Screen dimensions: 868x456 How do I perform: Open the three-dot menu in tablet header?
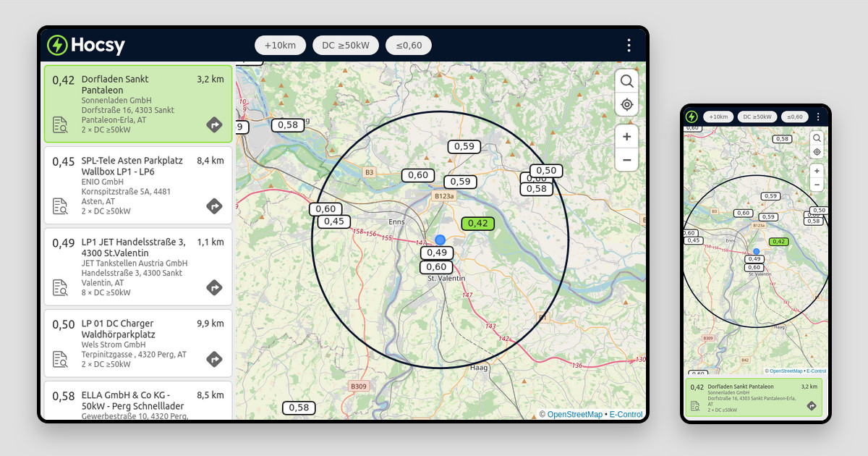pos(629,45)
